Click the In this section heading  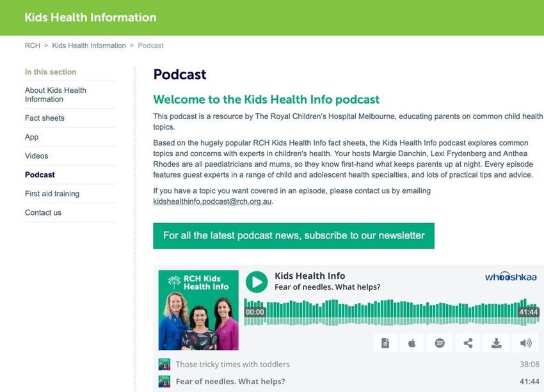[x=51, y=72]
